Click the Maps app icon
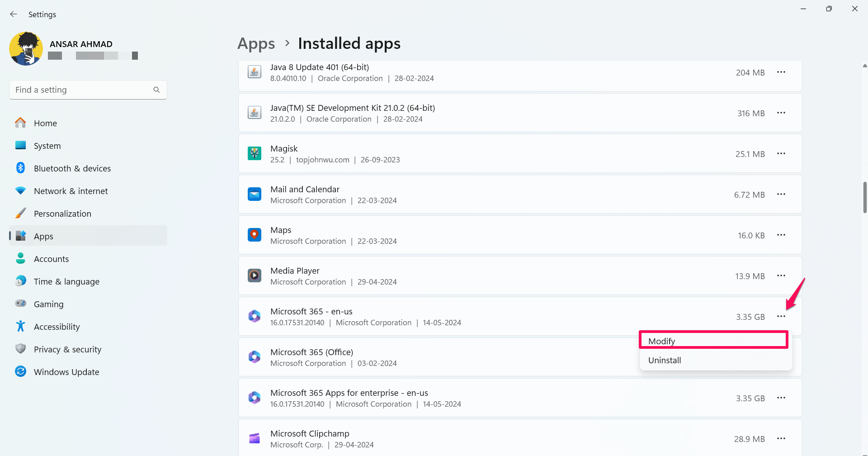This screenshot has height=456, width=868. tap(255, 235)
